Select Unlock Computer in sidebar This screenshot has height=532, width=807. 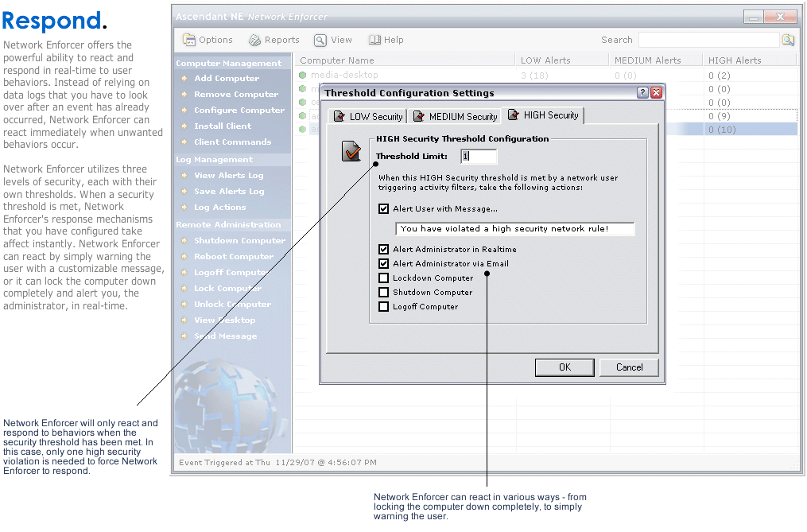point(232,305)
